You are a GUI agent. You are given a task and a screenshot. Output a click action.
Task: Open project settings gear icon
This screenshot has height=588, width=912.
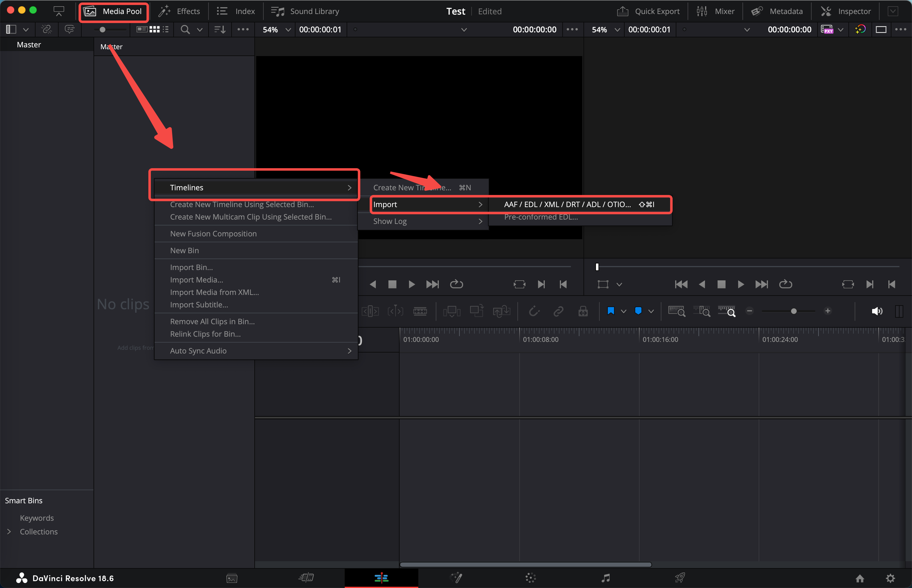(890, 578)
